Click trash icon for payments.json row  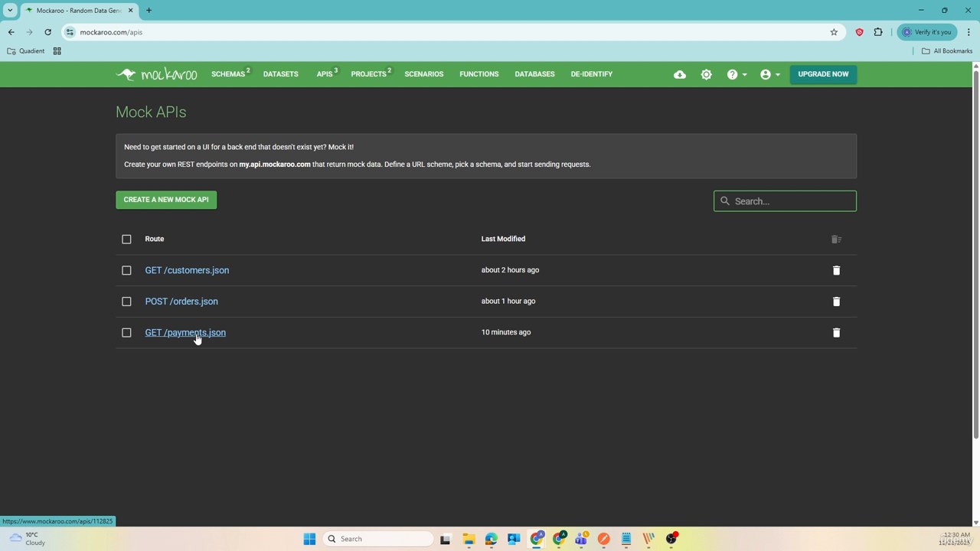836,333
